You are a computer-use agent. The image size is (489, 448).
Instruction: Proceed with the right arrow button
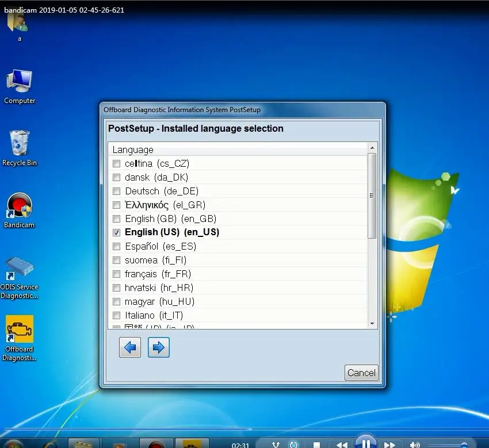pos(158,347)
